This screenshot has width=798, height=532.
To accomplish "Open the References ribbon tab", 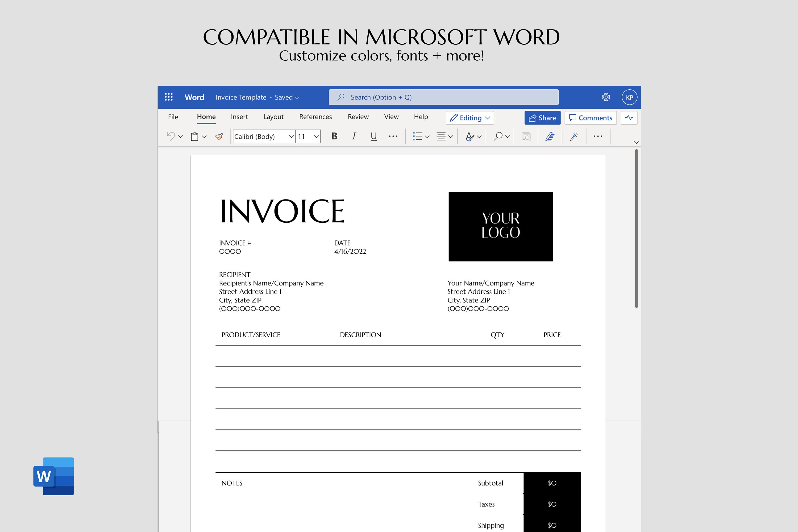I will coord(315,117).
